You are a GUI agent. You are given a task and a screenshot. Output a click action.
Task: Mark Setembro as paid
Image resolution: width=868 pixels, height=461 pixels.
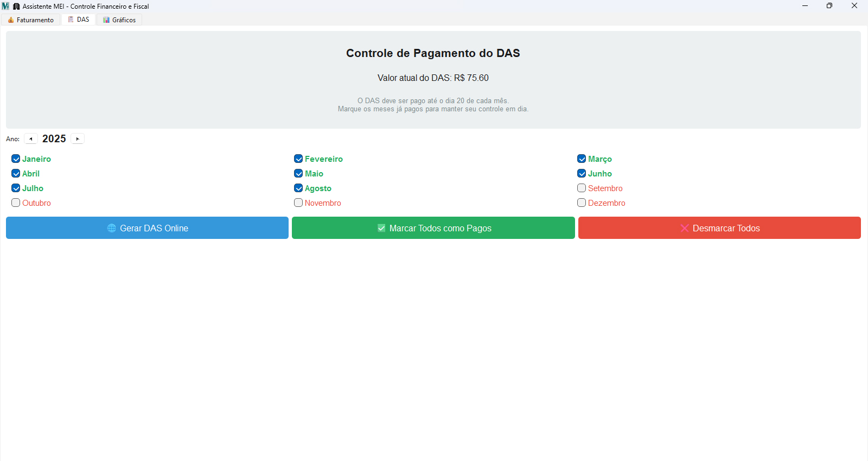(582, 188)
